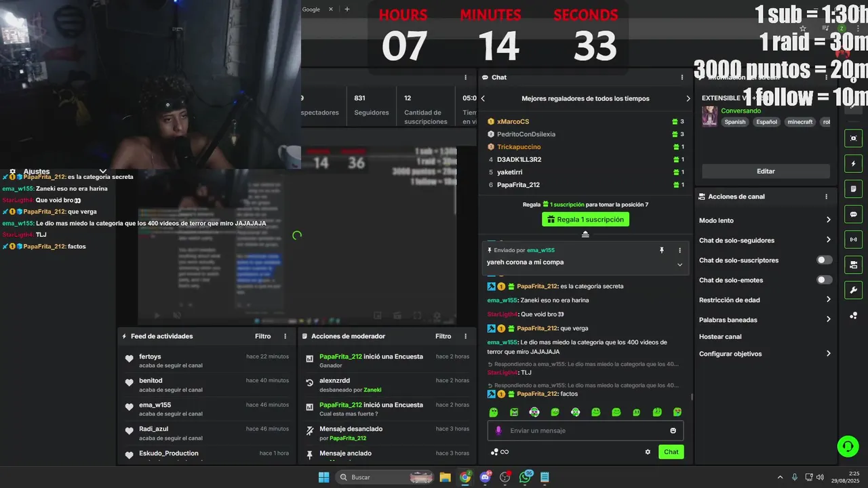Click the green headset support button
Screen dimensions: 868x488
[848, 446]
